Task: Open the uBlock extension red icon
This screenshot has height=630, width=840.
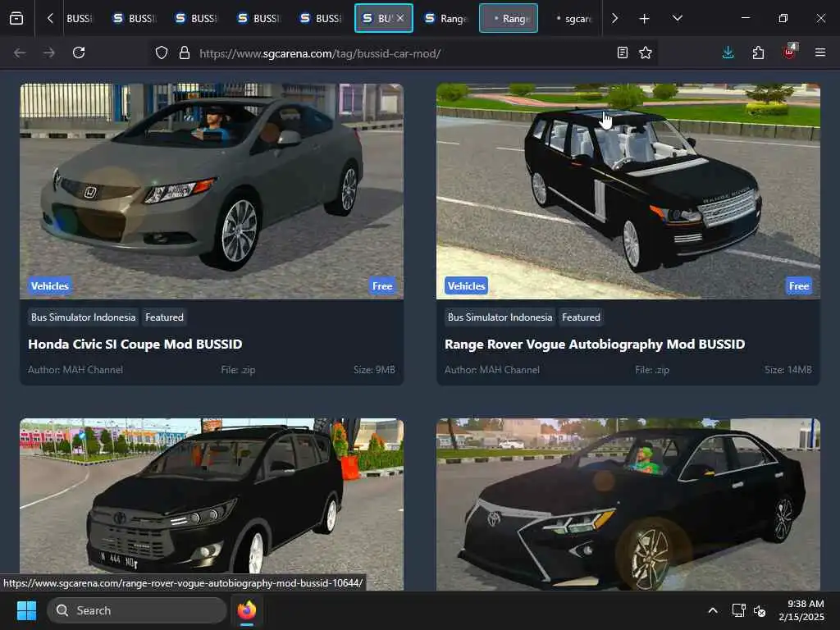Action: click(790, 52)
